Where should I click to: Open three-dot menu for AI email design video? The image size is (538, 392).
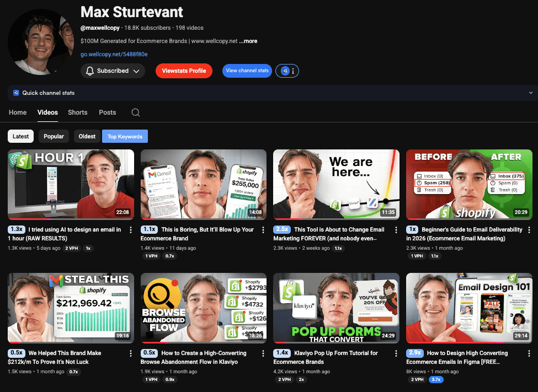[x=131, y=230]
